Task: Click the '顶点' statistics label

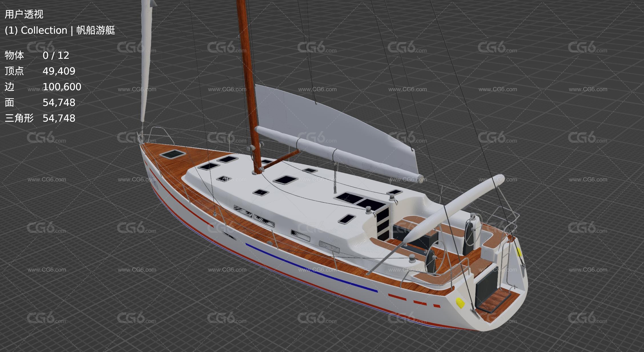Action: pyautogui.click(x=14, y=71)
